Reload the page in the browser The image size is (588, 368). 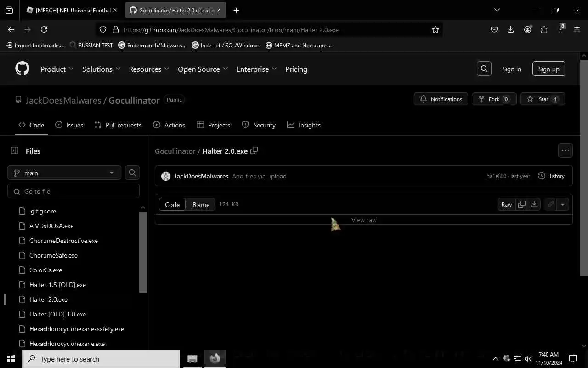(x=44, y=29)
